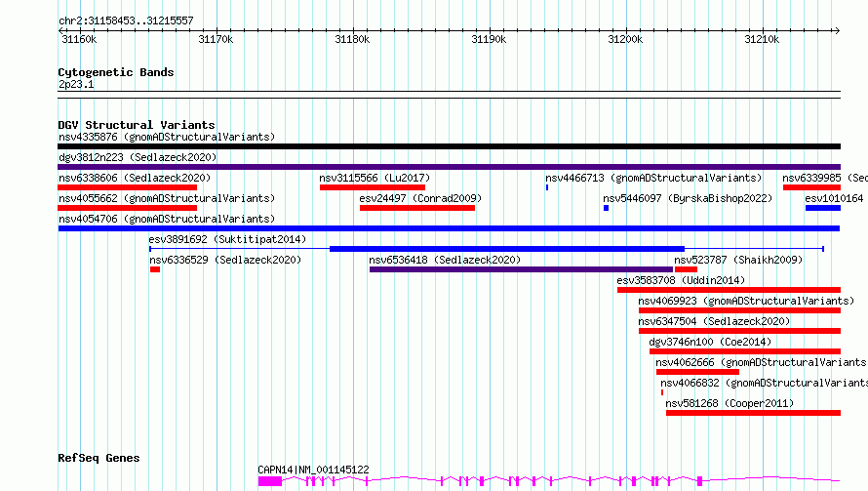Click the 31160k ruler tick label
The height and width of the screenshot is (491, 868).
[79, 39]
